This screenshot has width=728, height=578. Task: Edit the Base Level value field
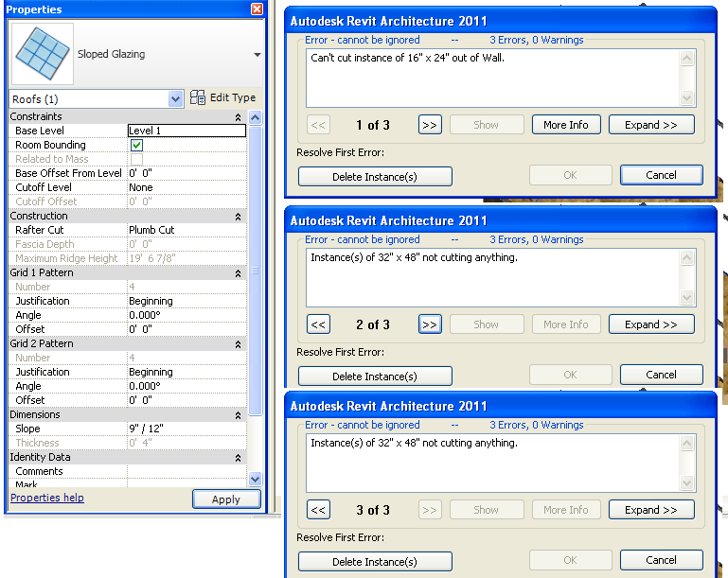[x=186, y=131]
